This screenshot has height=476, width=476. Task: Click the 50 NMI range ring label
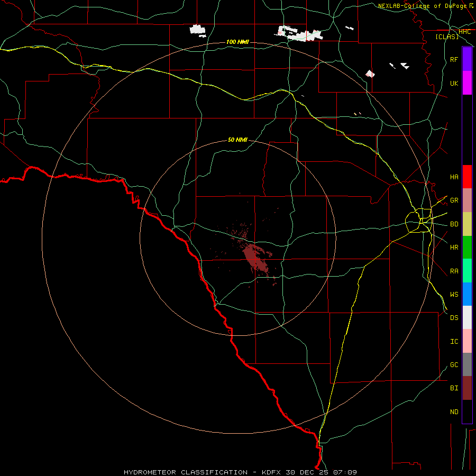pos(237,140)
